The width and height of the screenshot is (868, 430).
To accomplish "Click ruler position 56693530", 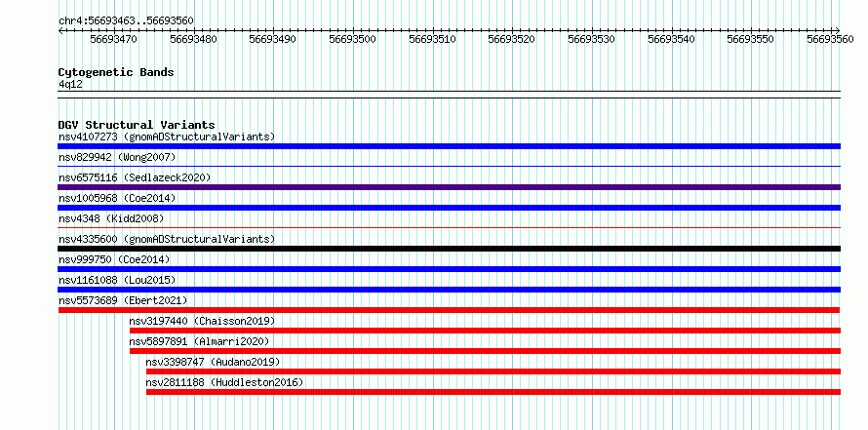I will 592,39.
